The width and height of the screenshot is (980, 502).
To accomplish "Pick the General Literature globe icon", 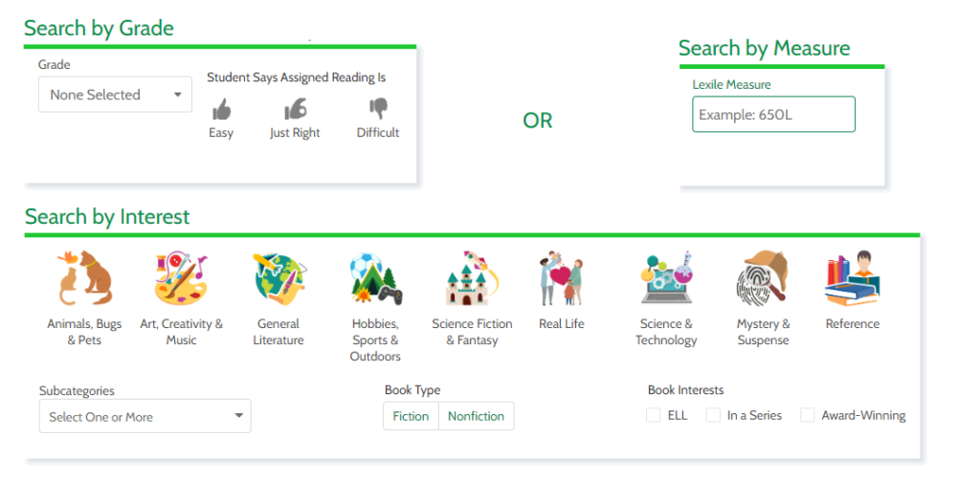I will [x=278, y=278].
